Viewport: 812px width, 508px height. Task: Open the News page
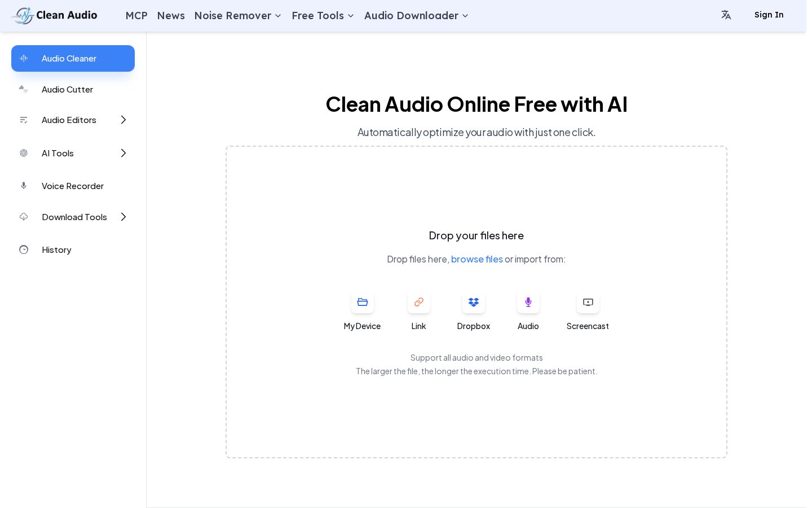tap(171, 16)
